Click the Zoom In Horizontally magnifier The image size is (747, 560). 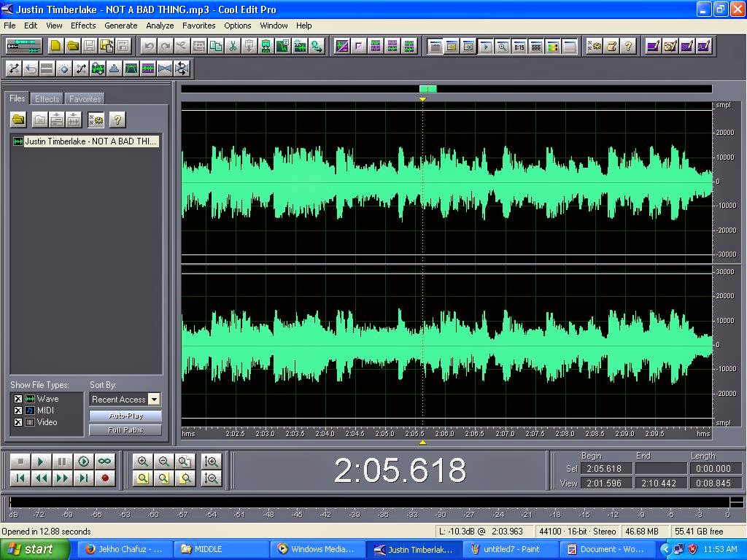click(x=142, y=462)
